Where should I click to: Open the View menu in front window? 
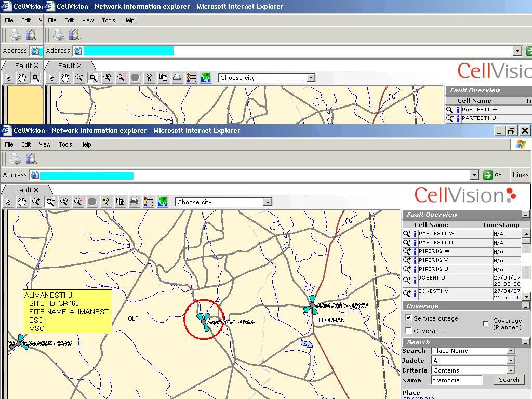pos(45,144)
